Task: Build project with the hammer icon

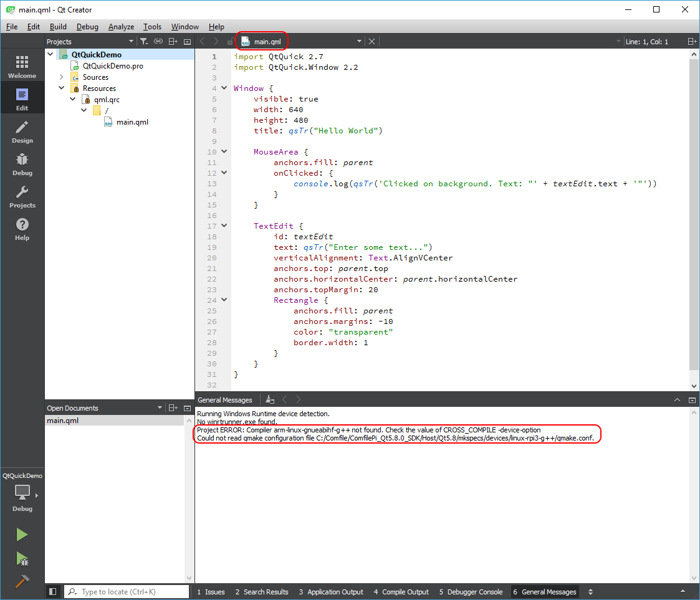Action: point(22,581)
